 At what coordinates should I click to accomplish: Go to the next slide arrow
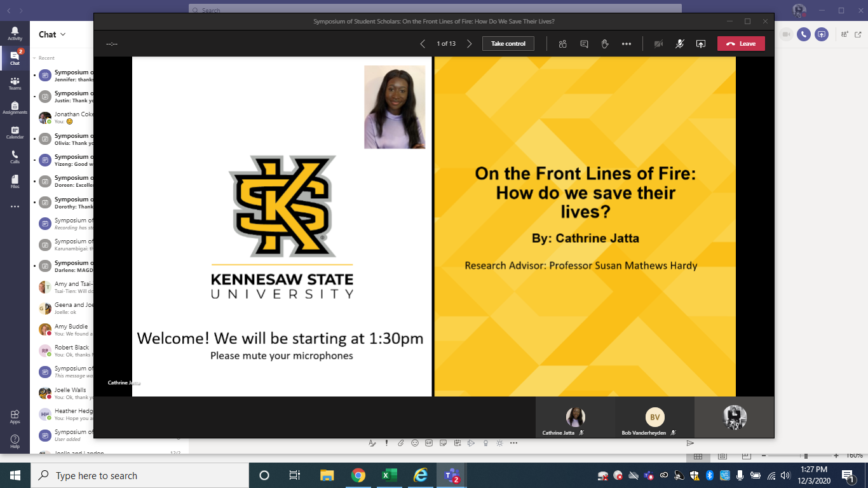tap(470, 44)
